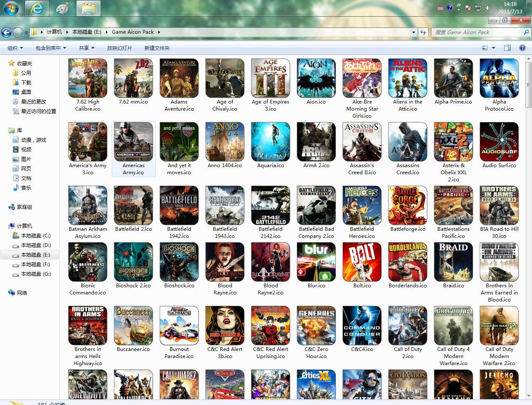Select 网络 in navigation pane

coord(22,293)
